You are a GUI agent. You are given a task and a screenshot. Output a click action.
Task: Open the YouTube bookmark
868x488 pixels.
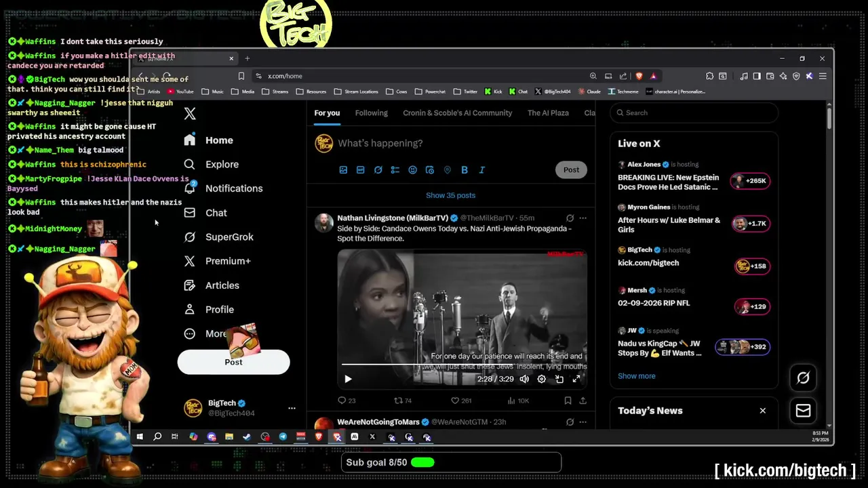180,91
